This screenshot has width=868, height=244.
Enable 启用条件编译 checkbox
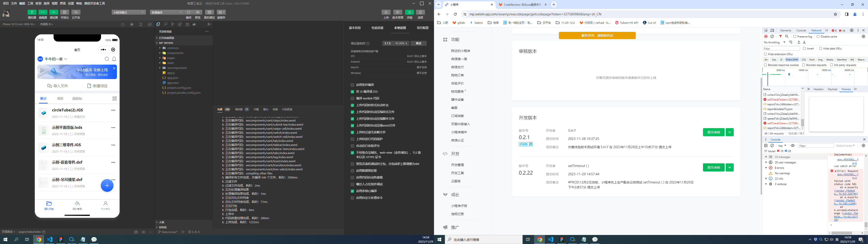(x=352, y=85)
